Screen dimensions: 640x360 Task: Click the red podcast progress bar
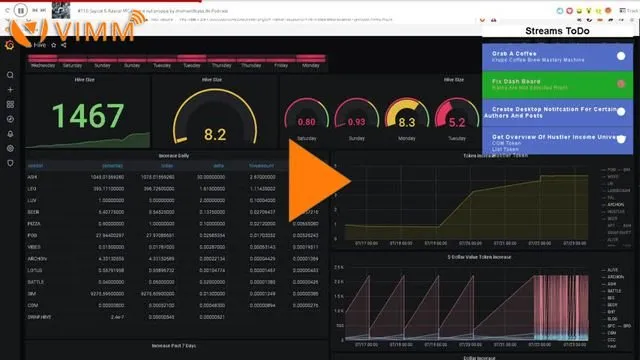[x=100, y=1]
